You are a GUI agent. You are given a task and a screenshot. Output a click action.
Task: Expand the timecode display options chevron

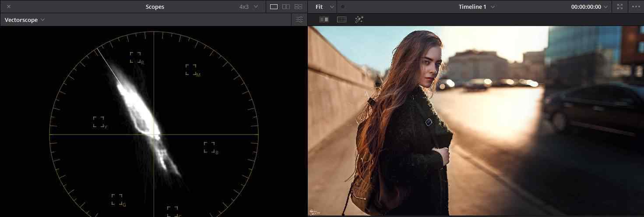[606, 7]
